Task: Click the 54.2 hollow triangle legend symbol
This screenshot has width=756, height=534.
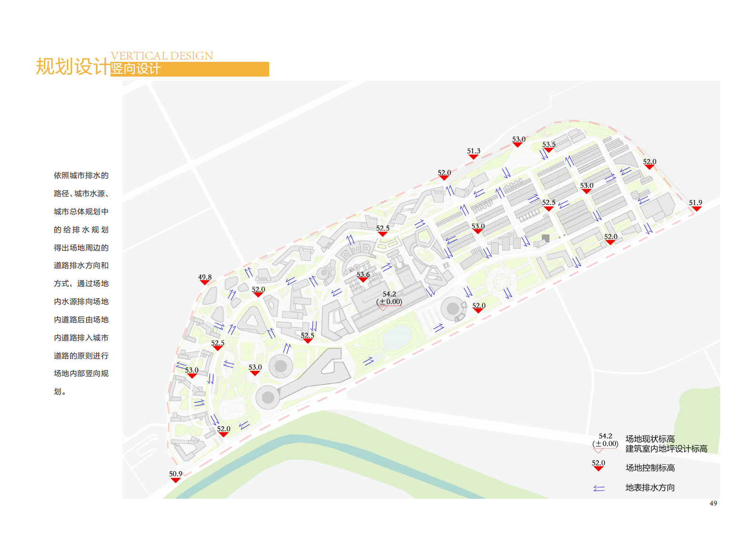Action: coord(598,450)
